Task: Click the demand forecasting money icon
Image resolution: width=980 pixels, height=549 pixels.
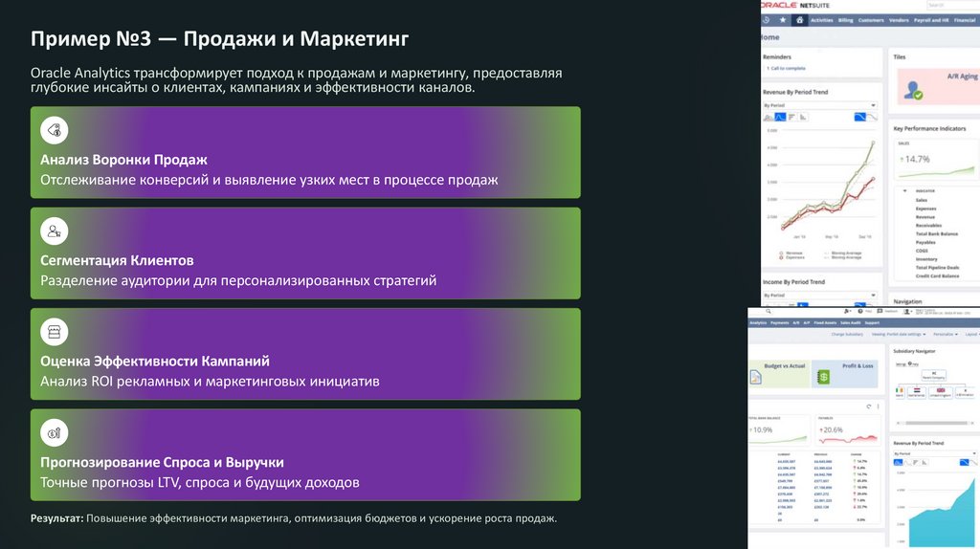Action: click(x=55, y=433)
